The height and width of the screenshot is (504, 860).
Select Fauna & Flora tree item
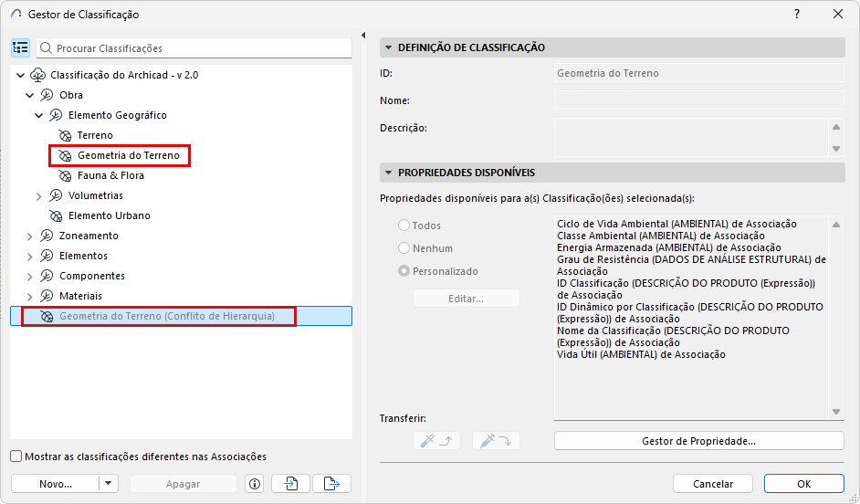[x=110, y=175]
